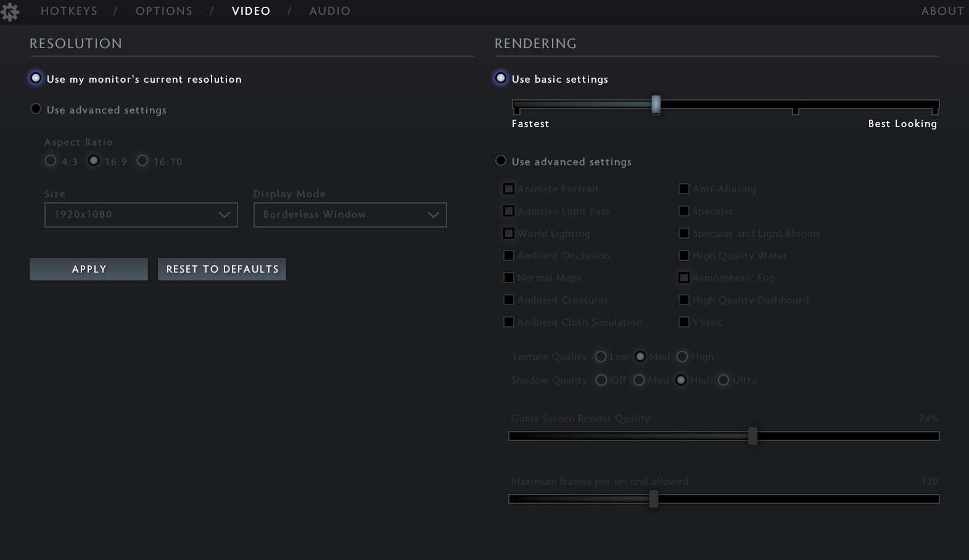Viewport: 969px width, 560px height.
Task: Go to the Audio tab
Action: tap(329, 11)
